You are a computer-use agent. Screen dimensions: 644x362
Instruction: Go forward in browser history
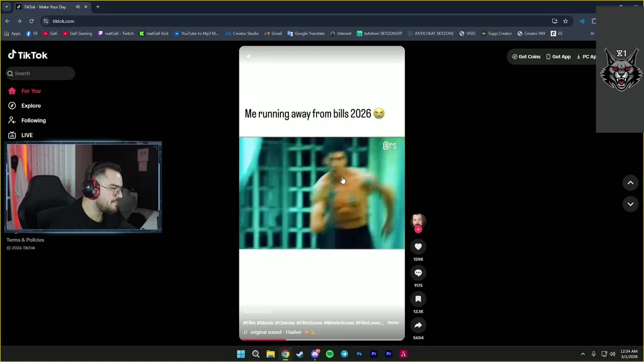(x=19, y=21)
